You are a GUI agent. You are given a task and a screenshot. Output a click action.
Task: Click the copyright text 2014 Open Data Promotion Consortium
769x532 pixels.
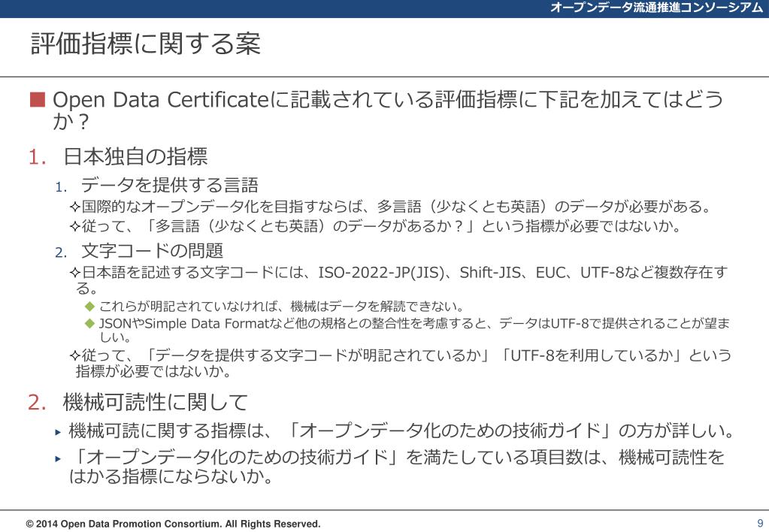pyautogui.click(x=173, y=524)
